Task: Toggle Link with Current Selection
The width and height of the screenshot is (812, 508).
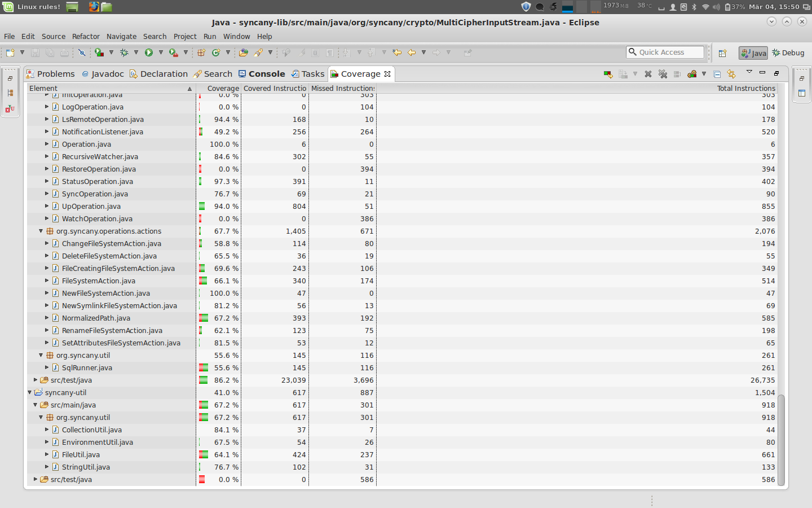Action: [731, 74]
